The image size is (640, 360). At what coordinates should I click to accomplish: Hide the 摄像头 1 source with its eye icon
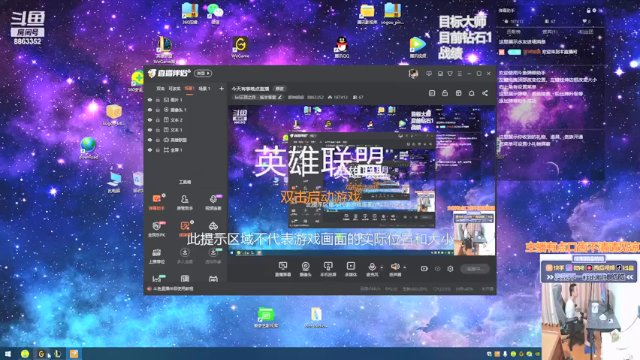click(150, 110)
